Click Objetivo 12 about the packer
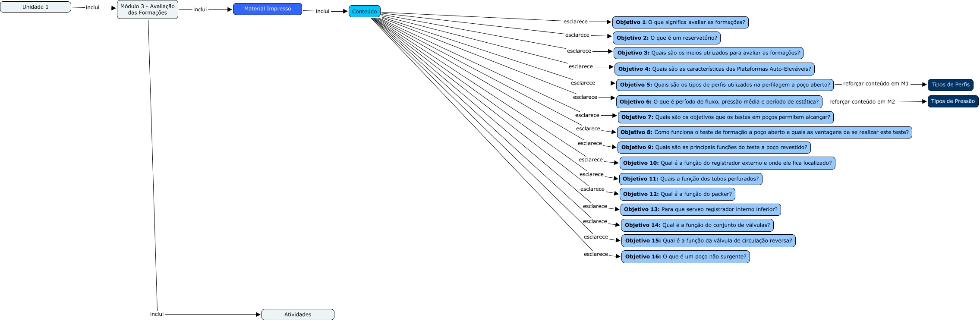The image size is (980, 321). (677, 194)
